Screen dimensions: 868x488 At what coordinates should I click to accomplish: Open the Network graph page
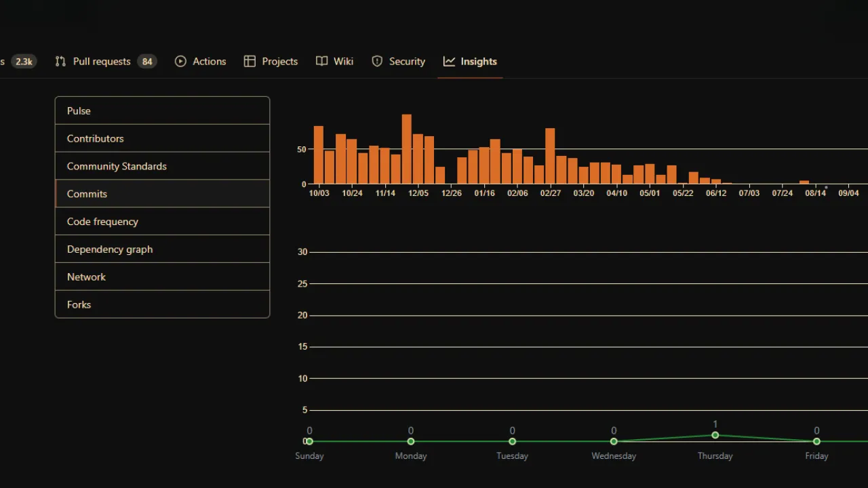click(x=162, y=277)
